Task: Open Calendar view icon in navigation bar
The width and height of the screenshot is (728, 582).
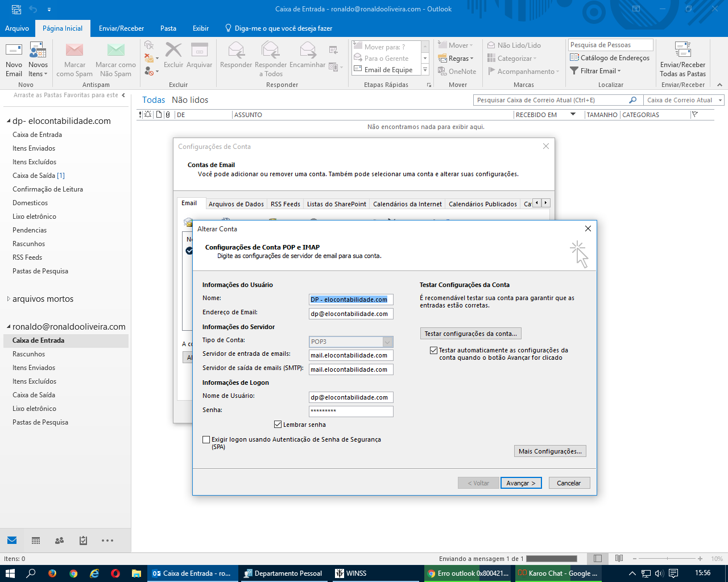Action: tap(36, 541)
